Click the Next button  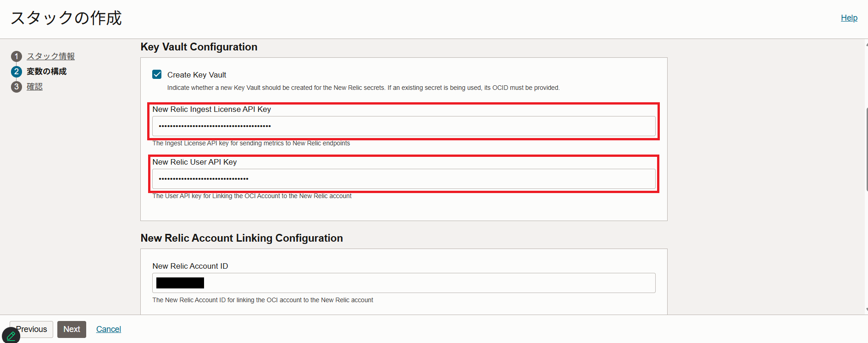[72, 329]
